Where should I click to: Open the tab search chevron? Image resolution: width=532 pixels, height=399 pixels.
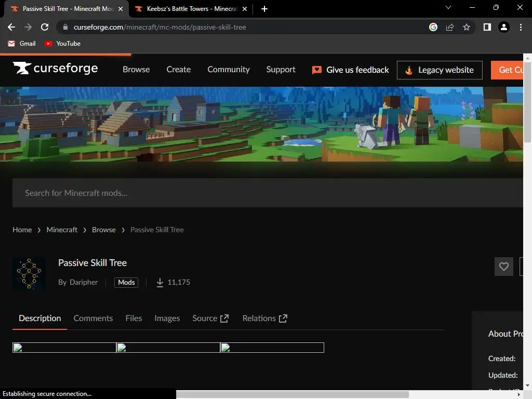[x=448, y=7]
